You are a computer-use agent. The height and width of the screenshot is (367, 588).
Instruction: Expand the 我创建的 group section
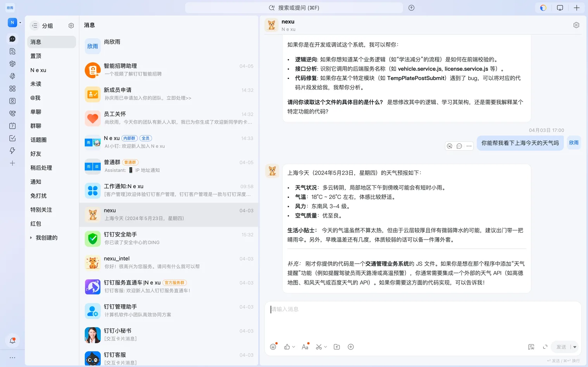31,237
